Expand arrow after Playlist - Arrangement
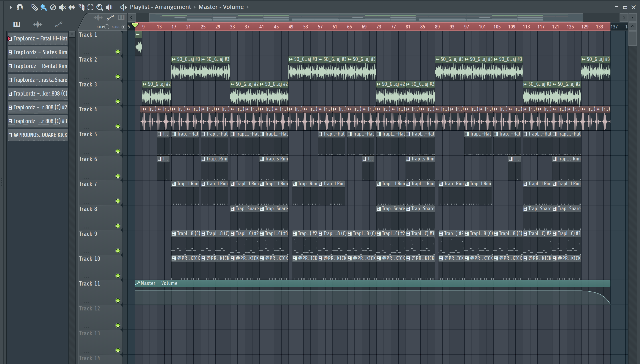The height and width of the screenshot is (364, 640). (x=194, y=7)
